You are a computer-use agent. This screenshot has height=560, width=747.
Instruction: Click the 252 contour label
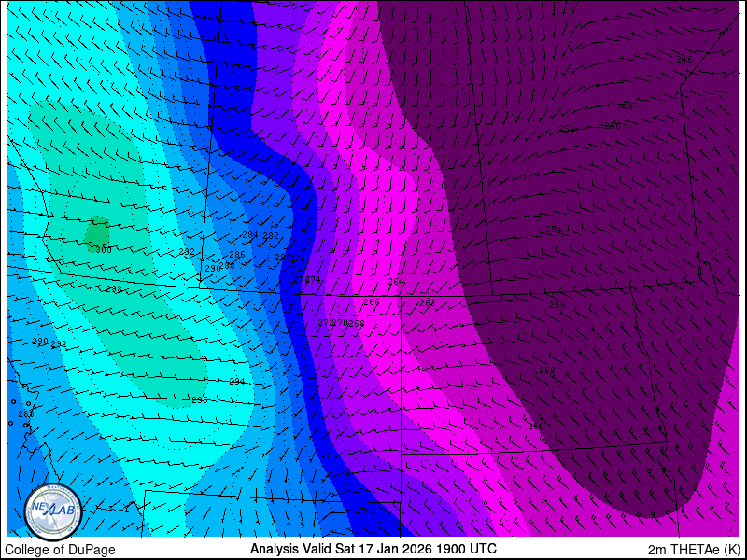[567, 129]
